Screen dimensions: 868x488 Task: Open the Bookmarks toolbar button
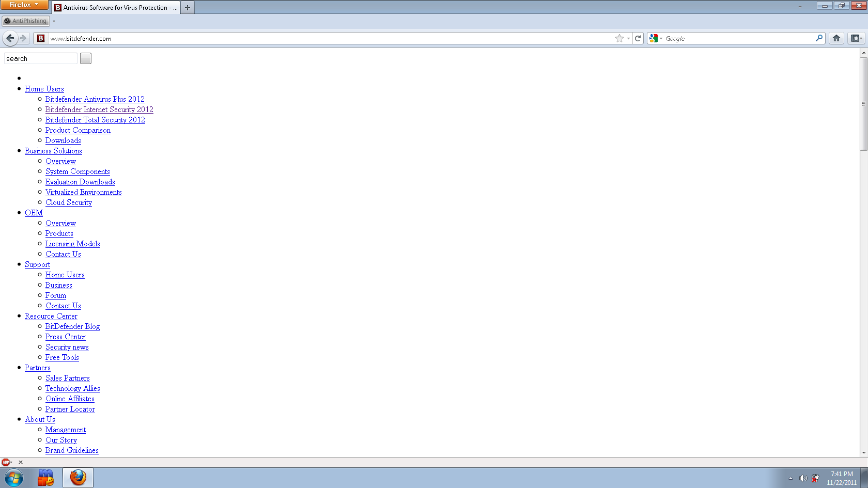point(856,38)
